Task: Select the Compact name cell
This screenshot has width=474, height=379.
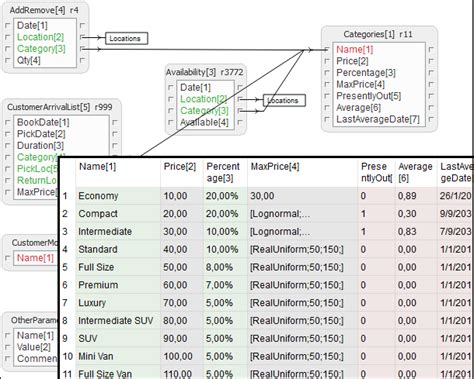Action: (x=118, y=214)
